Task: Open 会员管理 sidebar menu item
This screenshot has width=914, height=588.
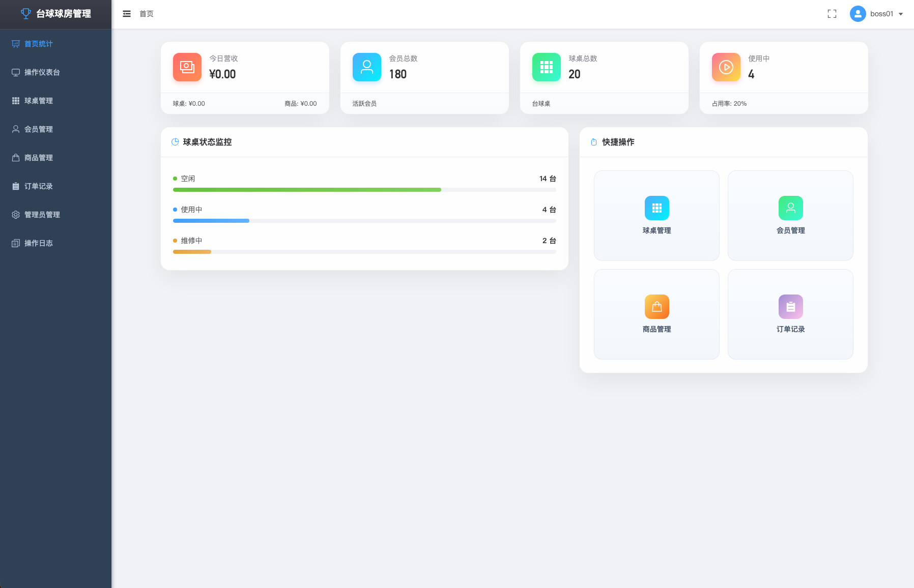Action: pos(55,129)
